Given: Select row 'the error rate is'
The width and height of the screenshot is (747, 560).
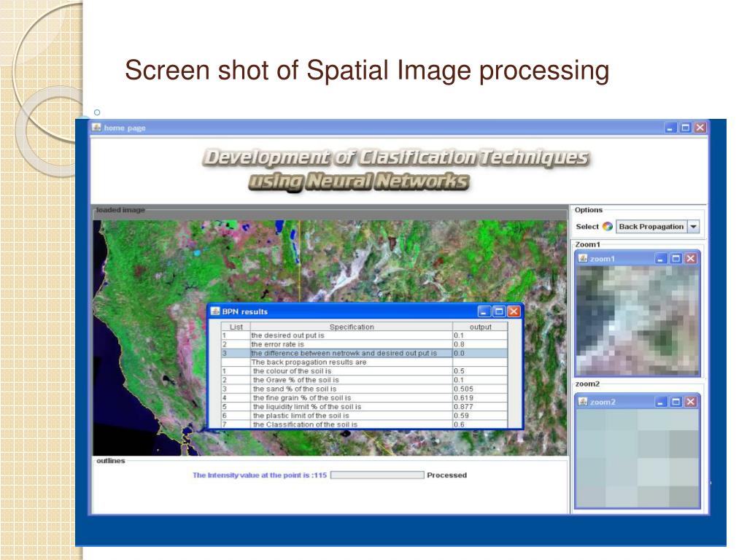Looking at the screenshot, I should click(365, 344).
